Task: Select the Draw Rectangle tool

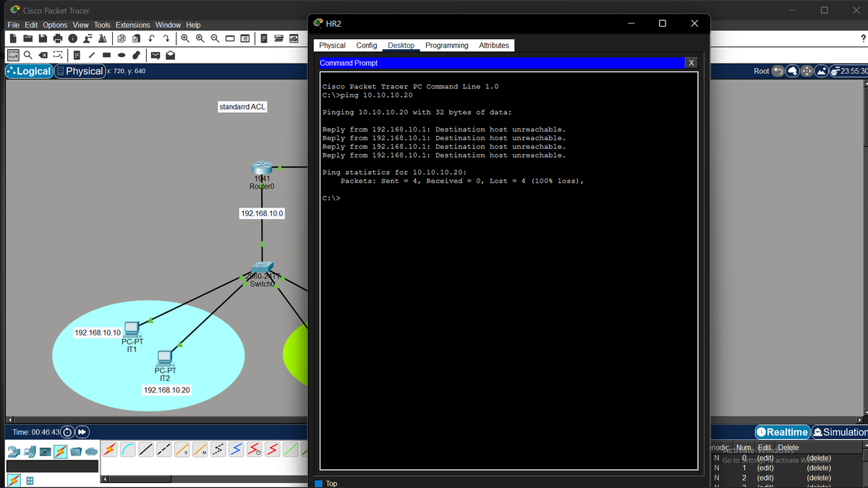Action: (x=106, y=54)
